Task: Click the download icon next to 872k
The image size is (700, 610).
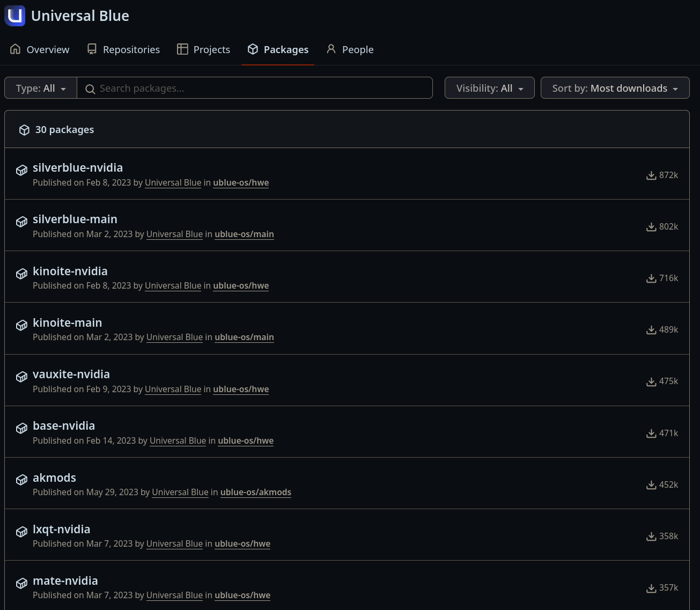Action: pyautogui.click(x=651, y=175)
